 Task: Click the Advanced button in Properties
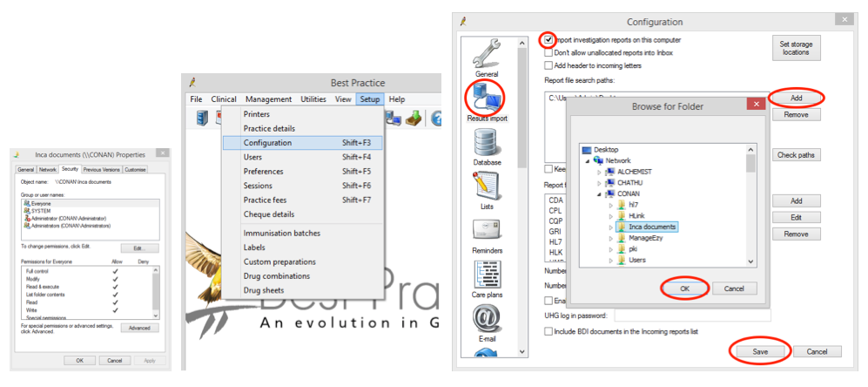tap(139, 329)
